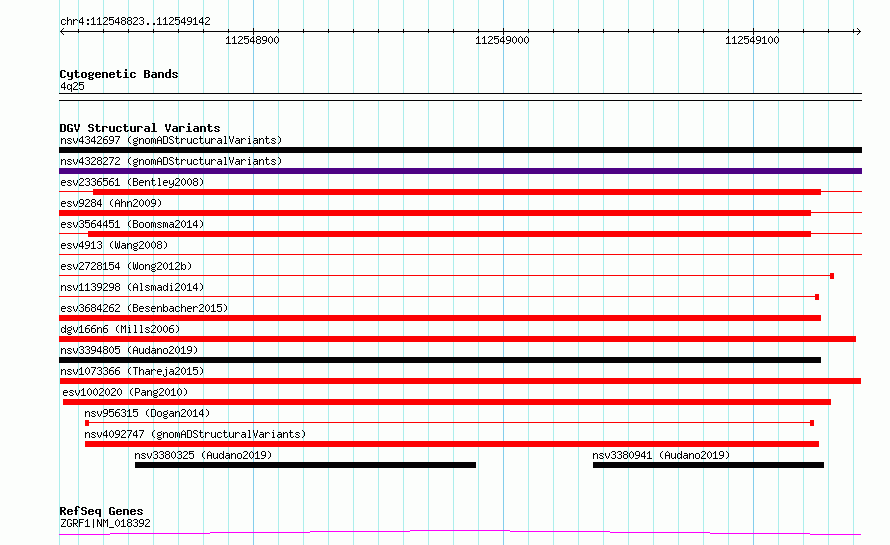The height and width of the screenshot is (545, 890).
Task: Click ruler position 112549100
Action: tap(752, 40)
